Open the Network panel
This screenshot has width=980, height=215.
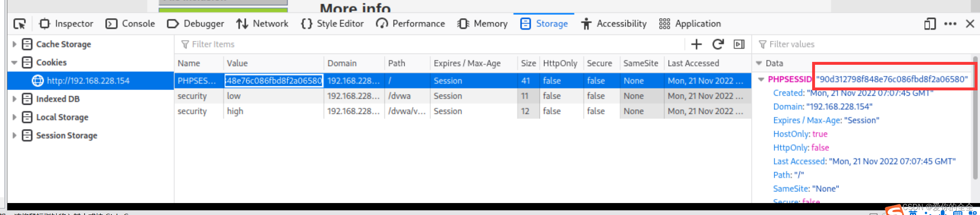262,24
